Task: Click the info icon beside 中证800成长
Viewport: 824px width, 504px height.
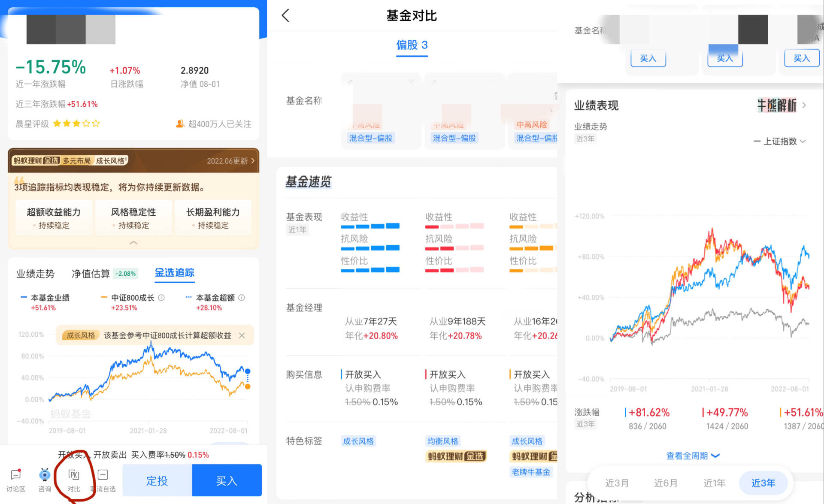Action: pyautogui.click(x=161, y=297)
